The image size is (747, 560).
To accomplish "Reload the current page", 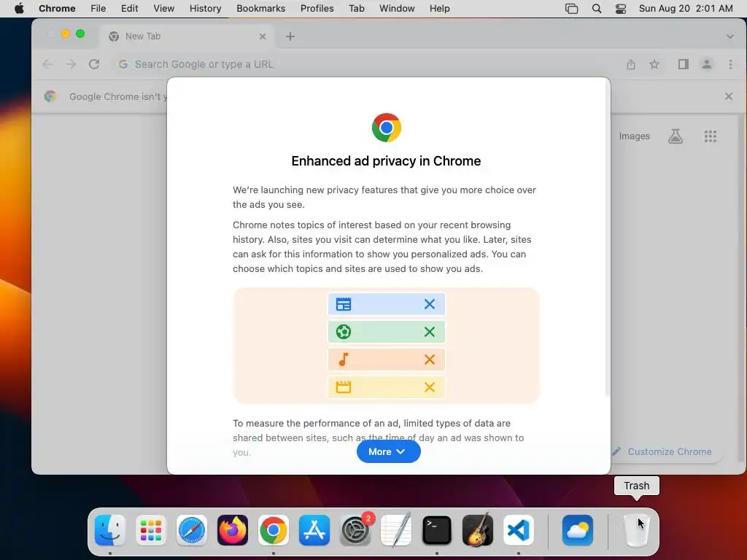I will click(94, 64).
